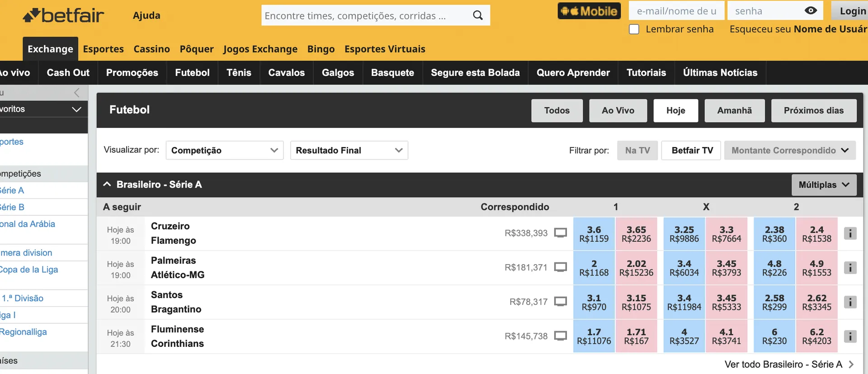The image size is (868, 374).
Task: Click Cash Out in the nav bar
Action: [x=68, y=73]
